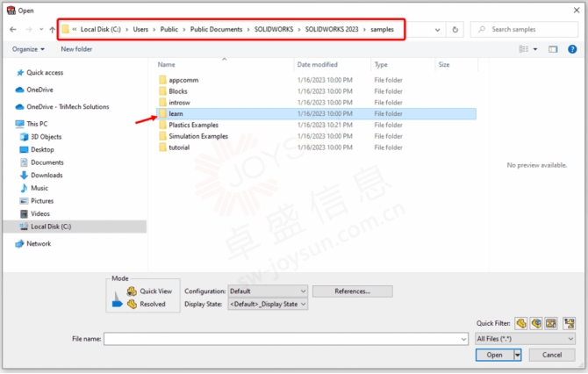
Task: Open Videos in the sidebar
Action: [x=40, y=213]
